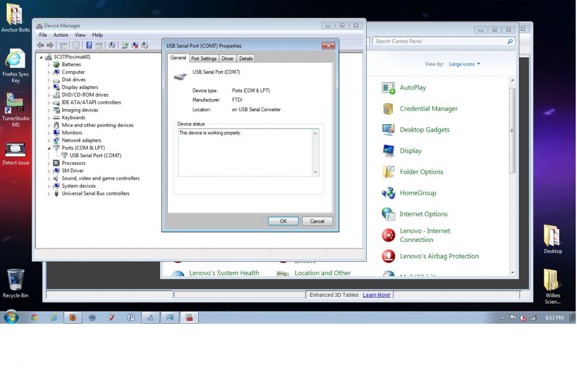Viewport: 577px width, 392px height.
Task: Open the TunerStudio MS desktop shortcut
Action: [x=15, y=103]
